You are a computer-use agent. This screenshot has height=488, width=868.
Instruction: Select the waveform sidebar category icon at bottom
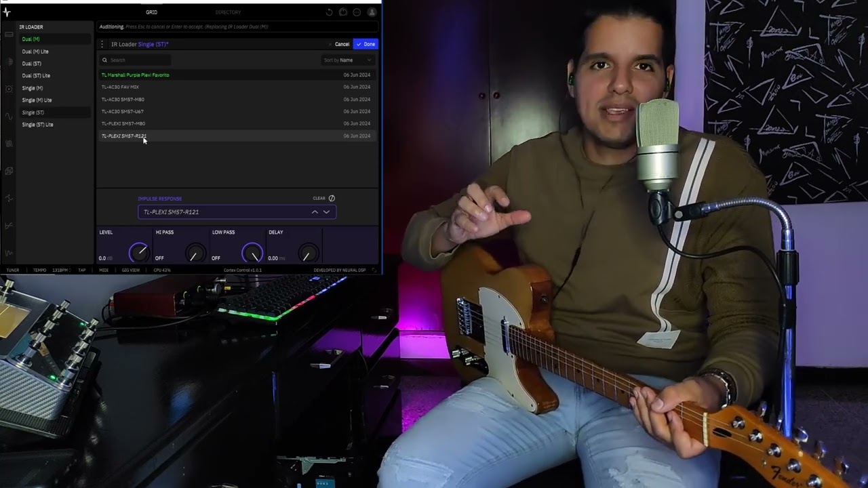(9, 252)
